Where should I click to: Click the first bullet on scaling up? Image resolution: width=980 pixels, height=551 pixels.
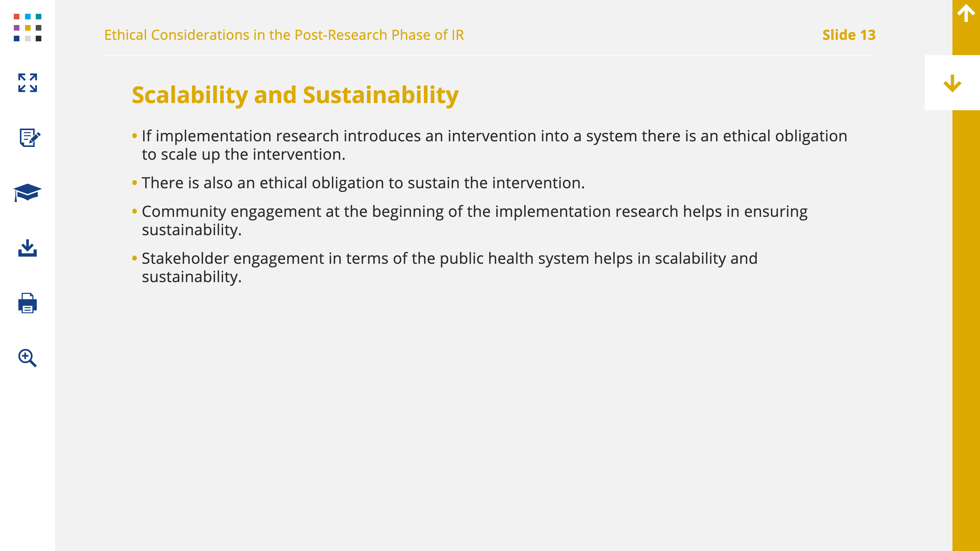(x=489, y=145)
